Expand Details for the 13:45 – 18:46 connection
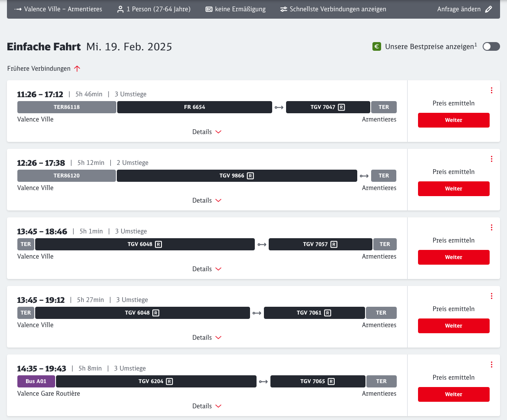Image resolution: width=507 pixels, height=420 pixels. pyautogui.click(x=207, y=269)
